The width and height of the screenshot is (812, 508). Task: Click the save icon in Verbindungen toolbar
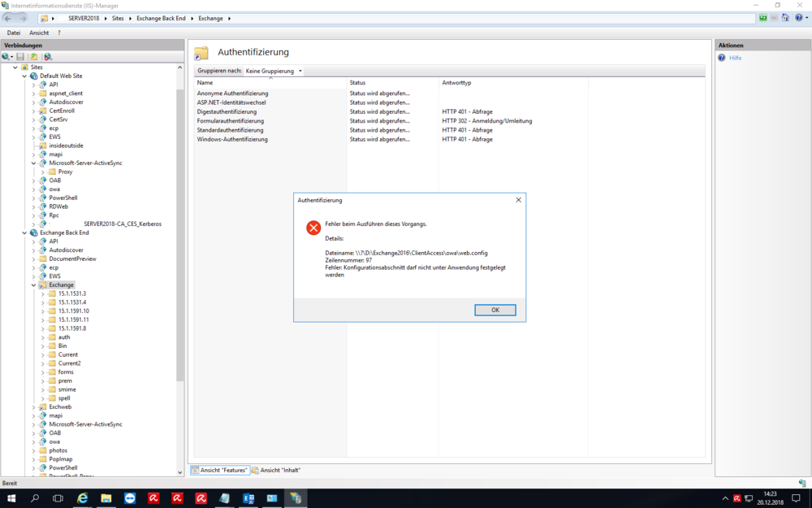point(20,57)
